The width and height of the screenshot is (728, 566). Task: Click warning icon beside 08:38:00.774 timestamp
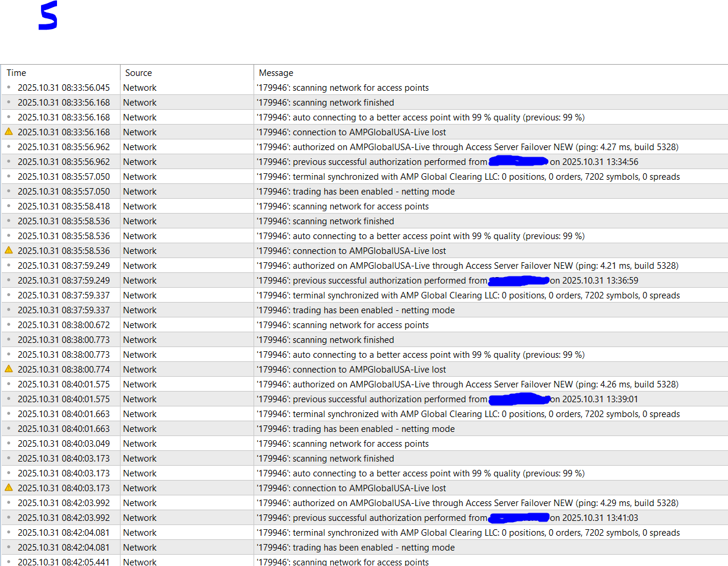coord(8,369)
